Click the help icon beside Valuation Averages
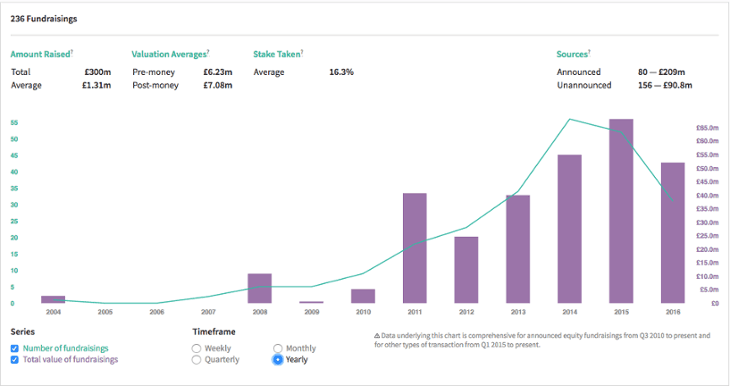Viewport: 730px width, 386px height. coord(208,52)
